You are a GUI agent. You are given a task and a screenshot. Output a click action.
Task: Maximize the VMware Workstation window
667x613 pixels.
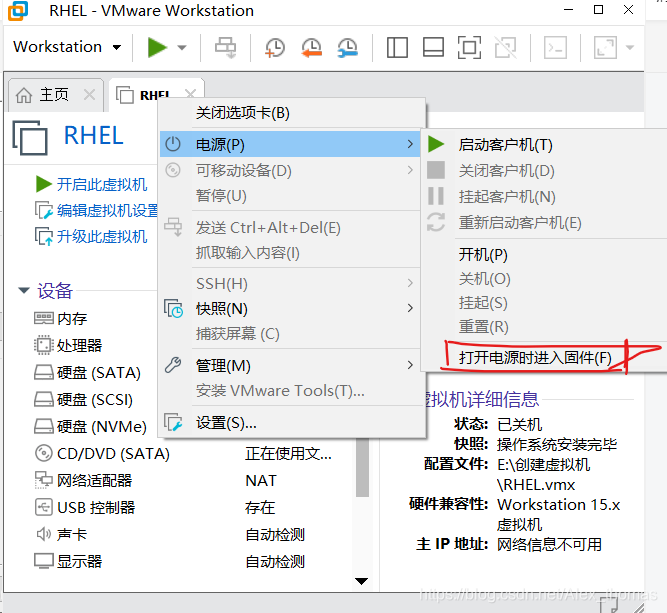[x=599, y=9]
